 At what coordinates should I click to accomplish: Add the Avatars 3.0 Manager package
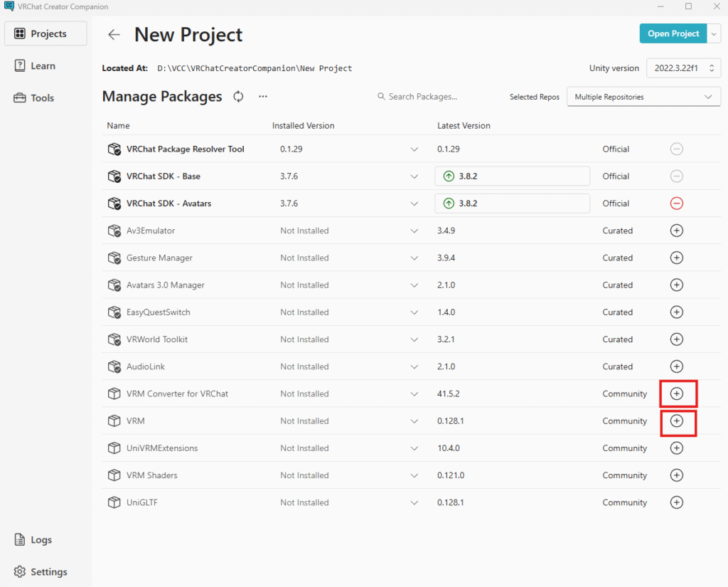677,285
